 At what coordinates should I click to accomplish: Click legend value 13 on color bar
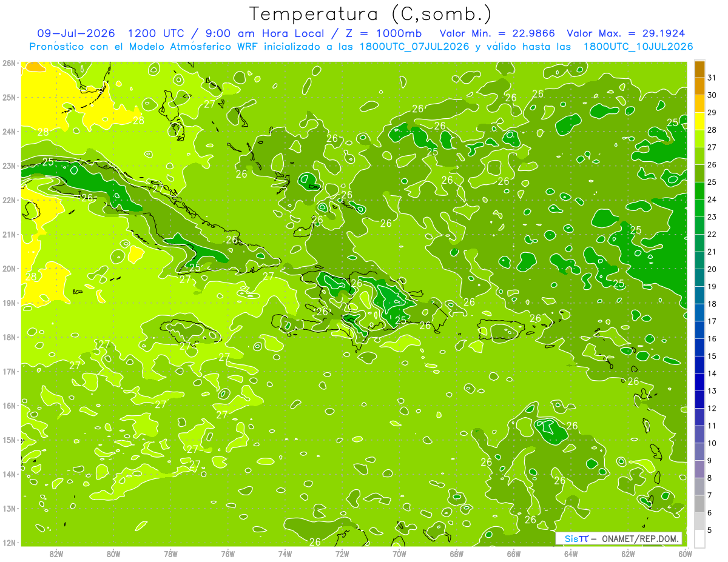[x=712, y=390]
